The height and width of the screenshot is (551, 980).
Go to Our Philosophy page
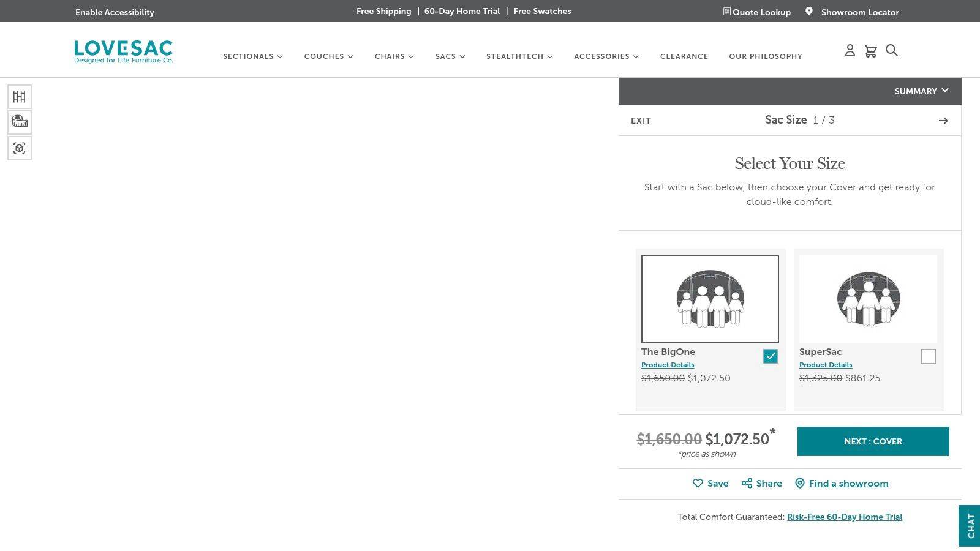[x=765, y=56]
